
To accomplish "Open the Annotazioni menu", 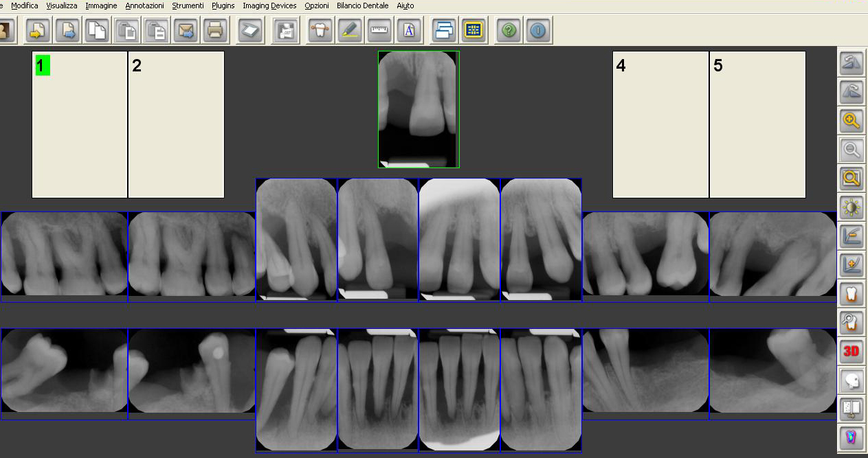I will pyautogui.click(x=145, y=5).
